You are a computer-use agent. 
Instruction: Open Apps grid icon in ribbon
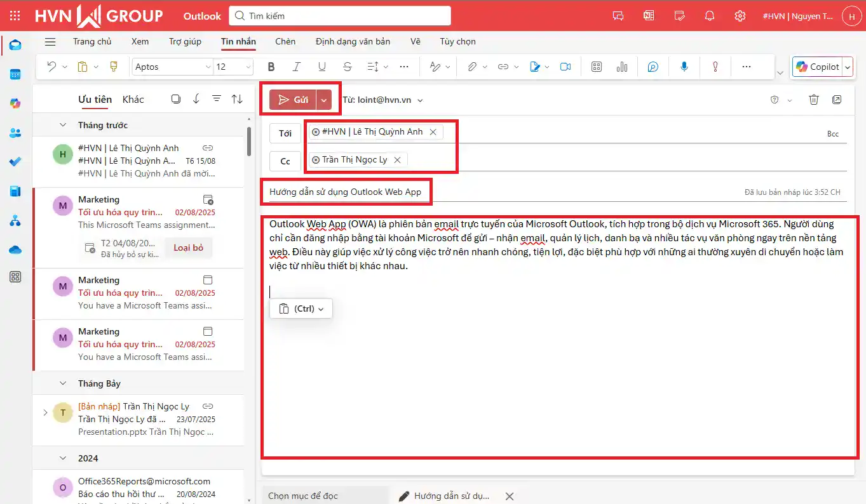[597, 67]
